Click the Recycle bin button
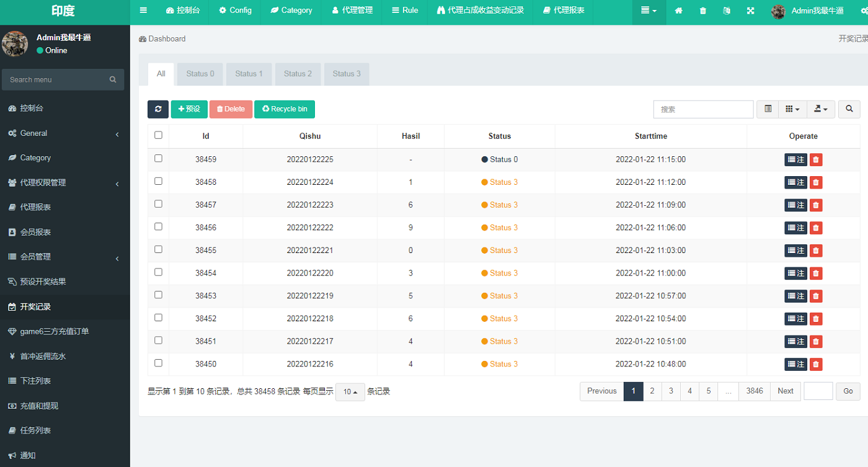 pos(285,109)
